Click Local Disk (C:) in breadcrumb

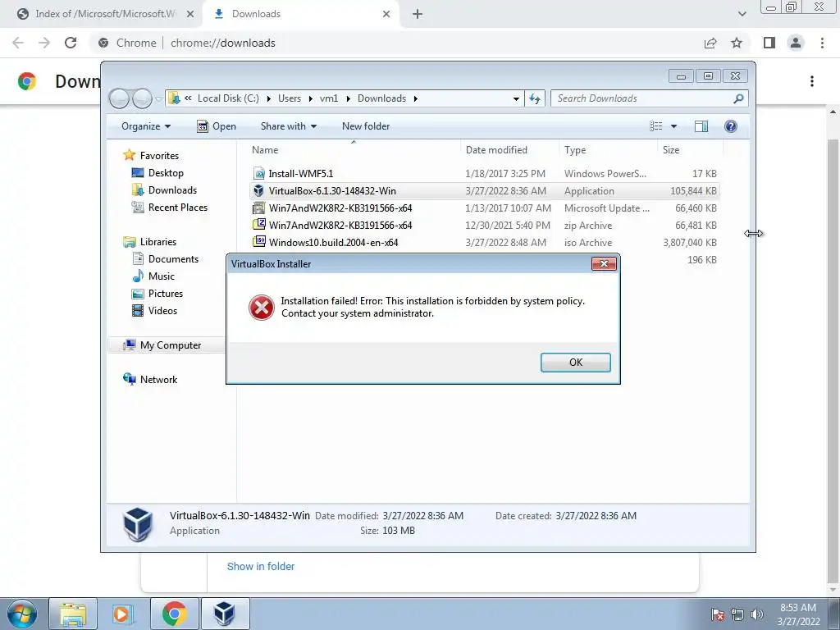pyautogui.click(x=228, y=98)
